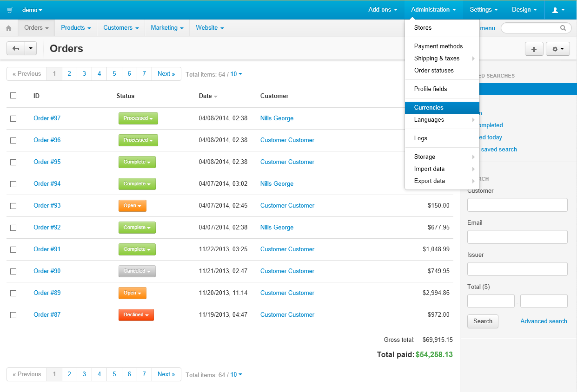
Task: Click the plus icon to add order
Action: pyautogui.click(x=534, y=49)
